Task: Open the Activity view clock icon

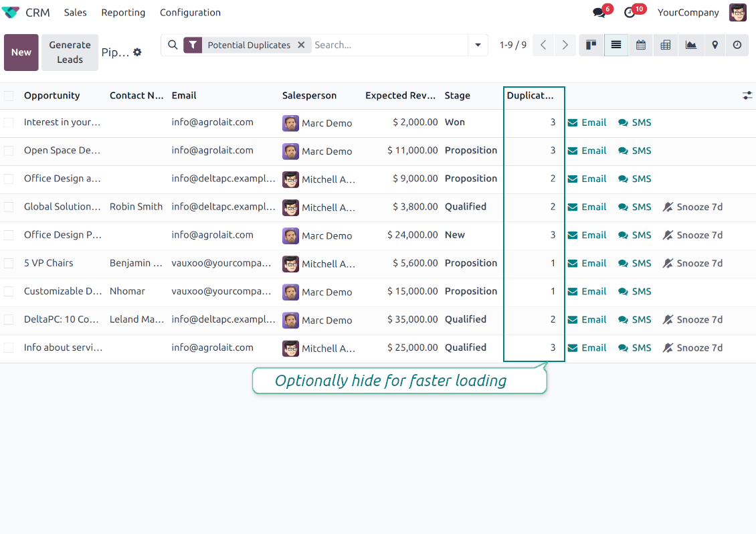Action: pos(737,45)
